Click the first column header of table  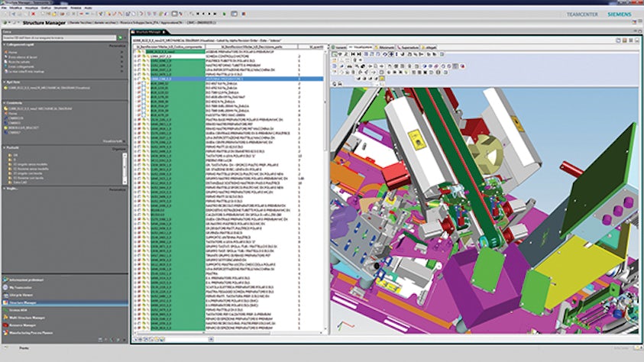point(170,47)
